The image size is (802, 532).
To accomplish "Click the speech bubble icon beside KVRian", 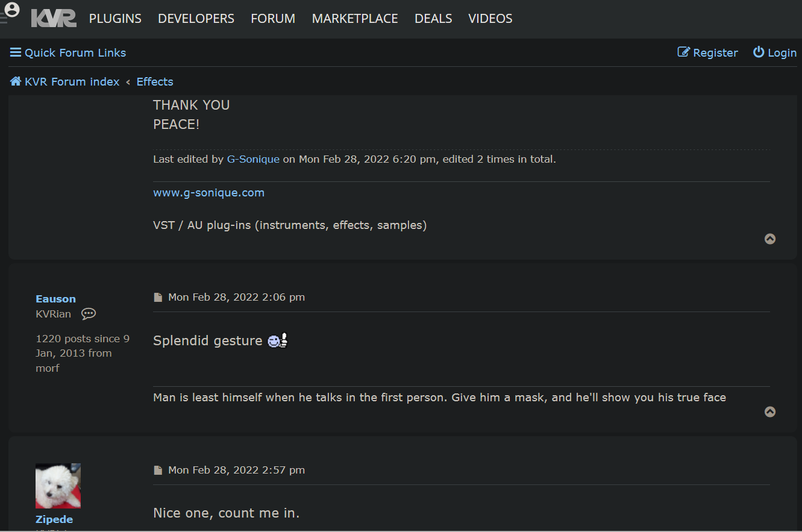I will pos(89,314).
